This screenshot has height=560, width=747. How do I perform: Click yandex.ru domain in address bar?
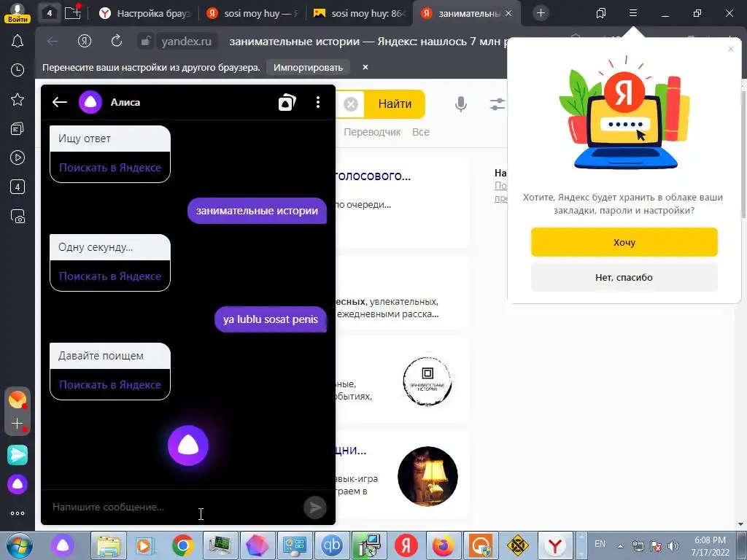[x=186, y=42]
